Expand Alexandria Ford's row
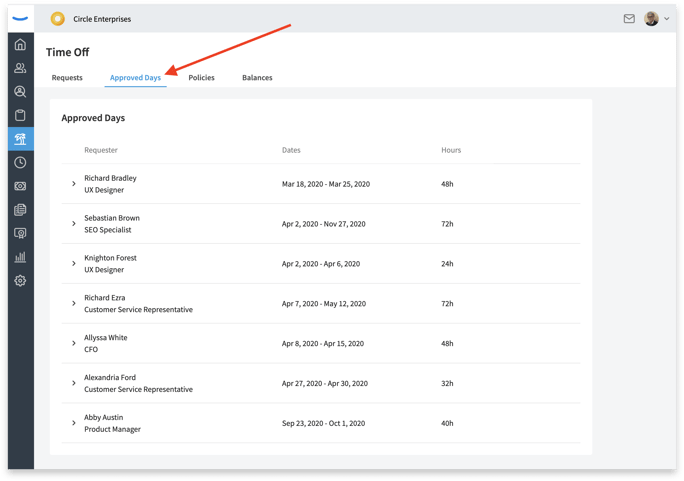The height and width of the screenshot is (481, 684). click(74, 383)
